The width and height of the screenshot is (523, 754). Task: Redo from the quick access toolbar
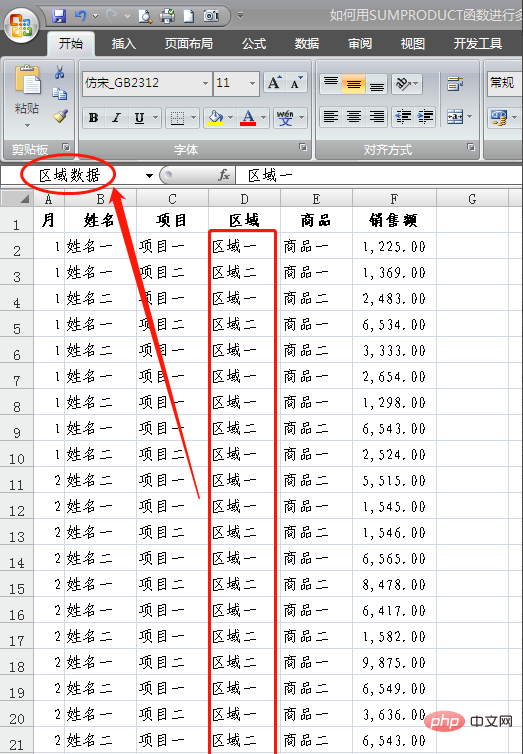pyautogui.click(x=112, y=16)
